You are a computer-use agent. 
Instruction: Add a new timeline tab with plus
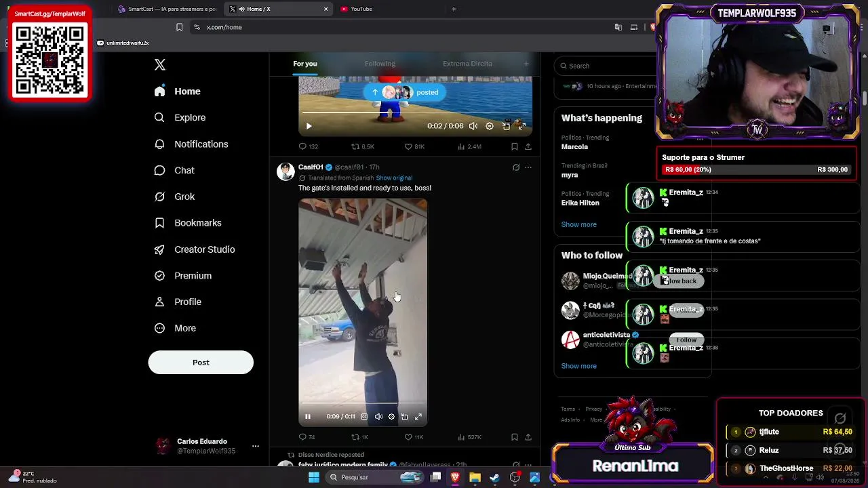click(526, 64)
